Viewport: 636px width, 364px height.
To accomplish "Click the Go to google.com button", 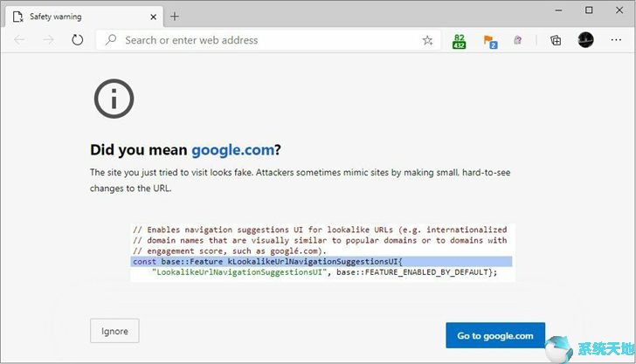I will pos(495,335).
